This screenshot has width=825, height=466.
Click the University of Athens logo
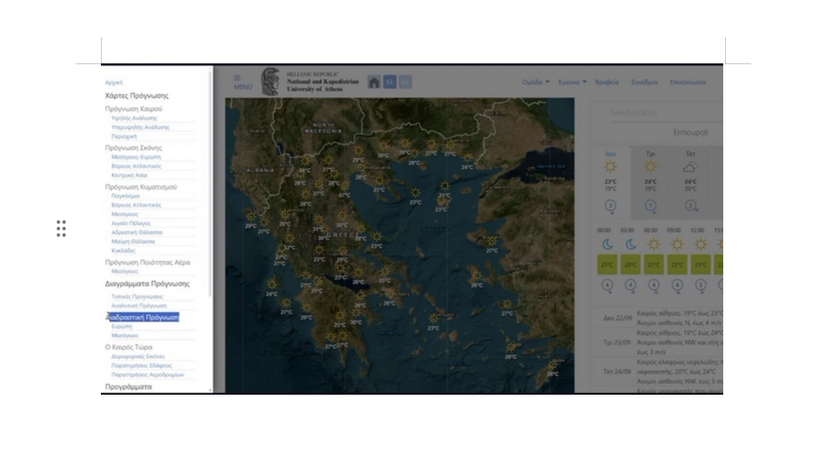(x=271, y=82)
